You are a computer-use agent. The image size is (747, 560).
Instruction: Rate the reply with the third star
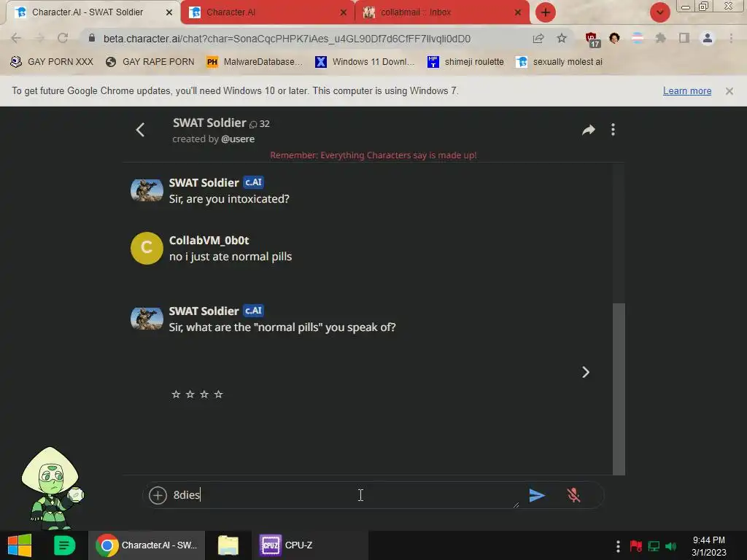(x=204, y=394)
